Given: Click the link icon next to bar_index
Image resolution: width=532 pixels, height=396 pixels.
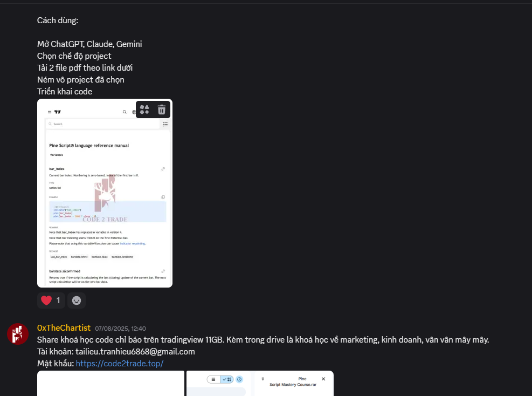Looking at the screenshot, I should pyautogui.click(x=163, y=169).
